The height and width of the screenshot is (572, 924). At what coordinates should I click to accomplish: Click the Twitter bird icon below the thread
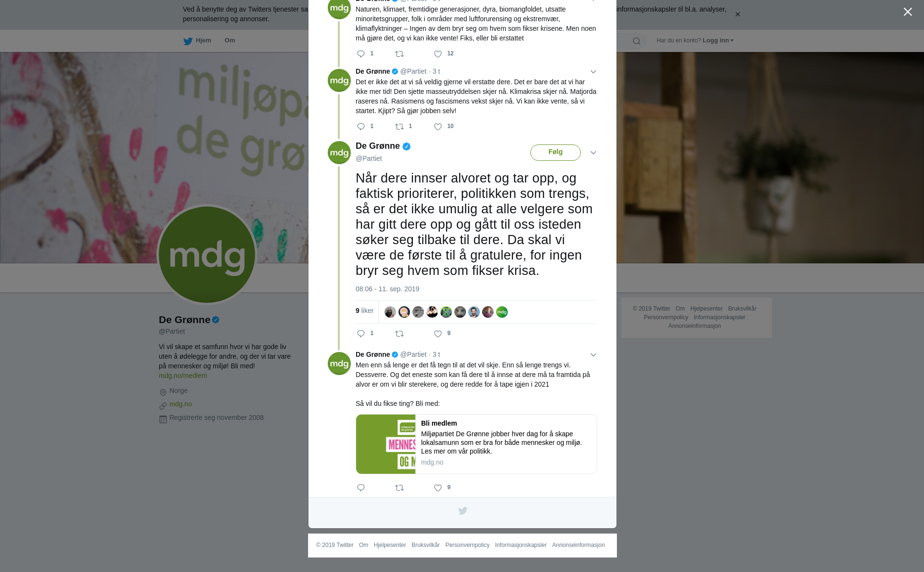tap(462, 511)
